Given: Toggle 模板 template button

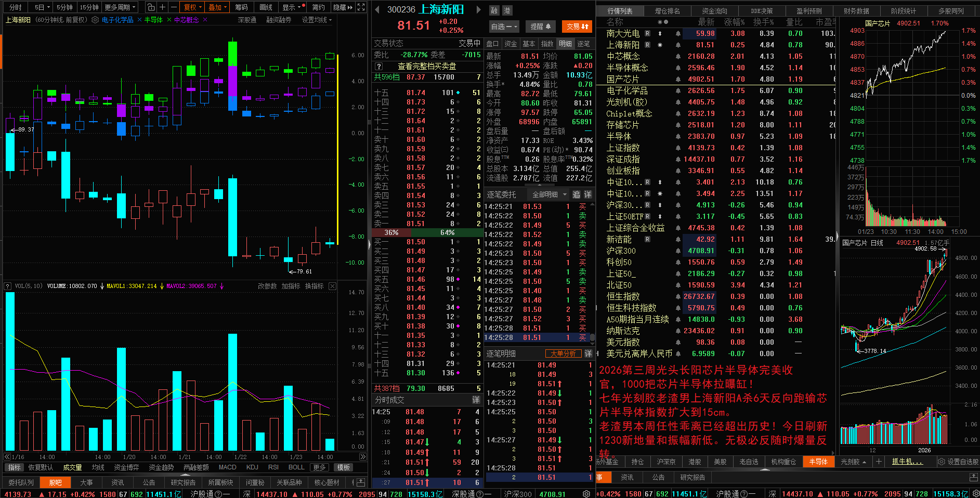Looking at the screenshot, I should tap(343, 467).
